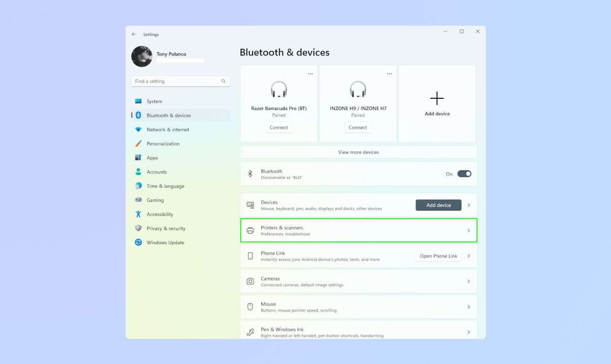This screenshot has height=364, width=611.
Task: Click the Accessibility figure icon
Action: coord(138,214)
